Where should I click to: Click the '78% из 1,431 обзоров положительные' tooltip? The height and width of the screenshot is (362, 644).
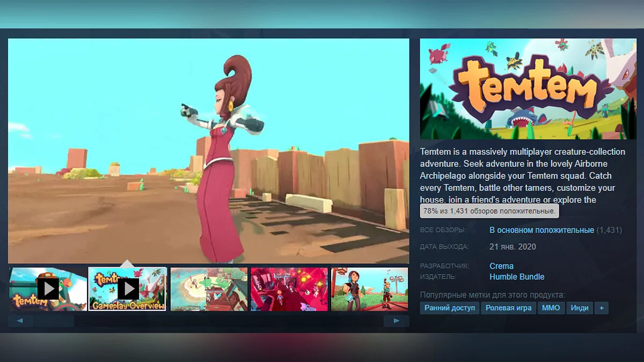click(x=489, y=211)
